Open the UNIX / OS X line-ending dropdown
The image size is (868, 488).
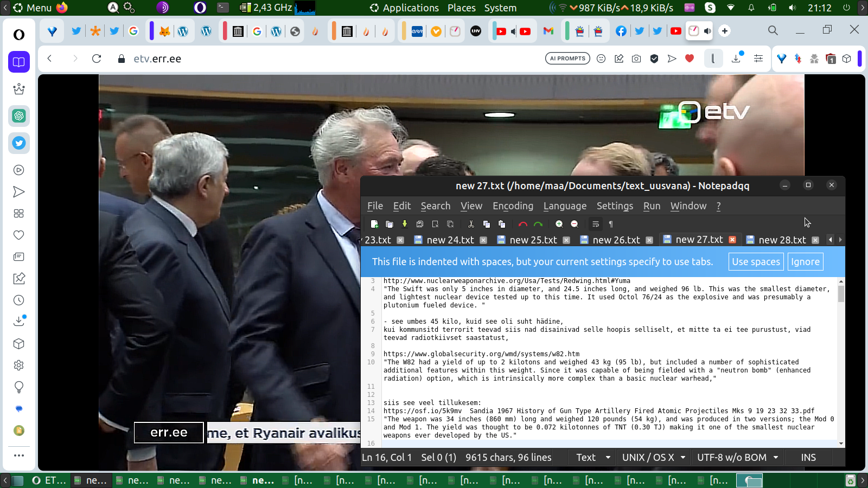coord(654,458)
